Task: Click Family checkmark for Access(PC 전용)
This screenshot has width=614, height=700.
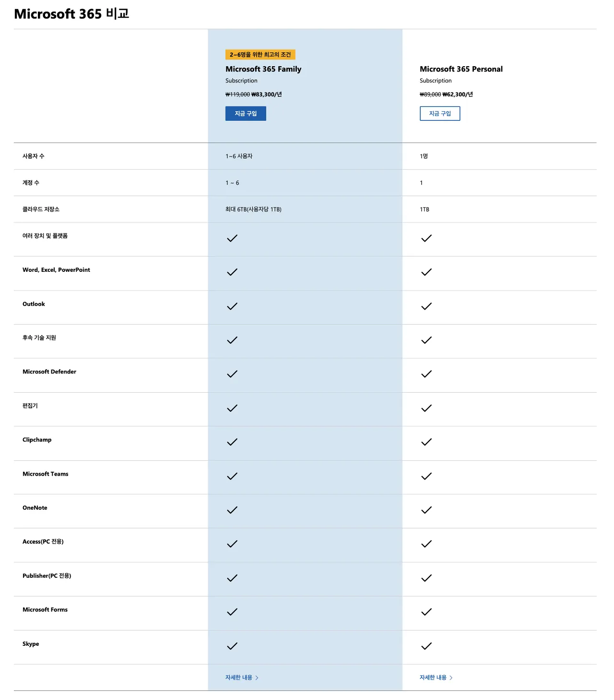Action: click(x=232, y=544)
